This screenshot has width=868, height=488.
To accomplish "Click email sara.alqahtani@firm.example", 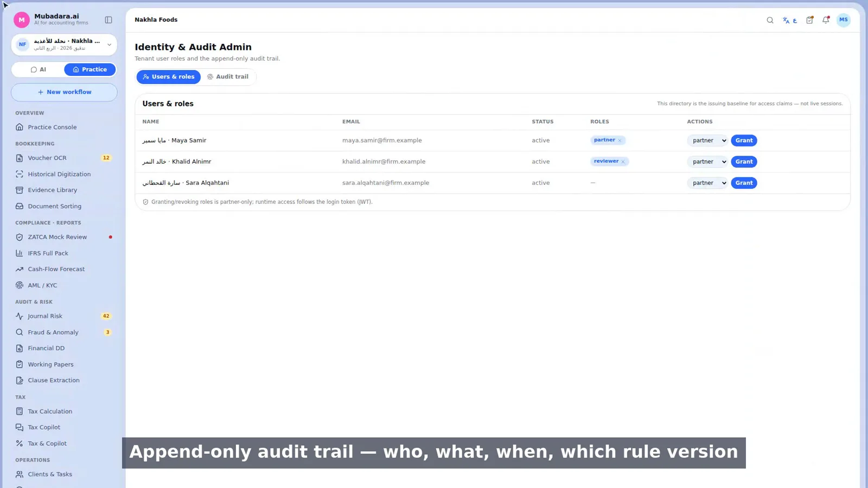I will 386,183.
